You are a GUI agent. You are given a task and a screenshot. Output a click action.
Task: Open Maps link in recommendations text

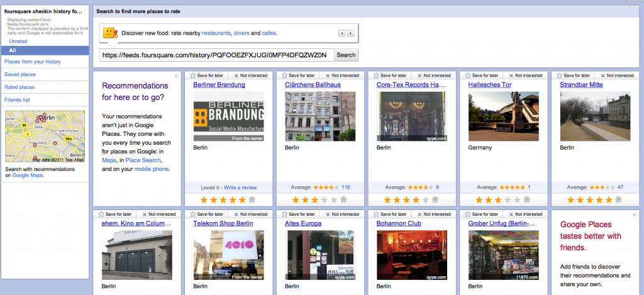[x=109, y=160]
